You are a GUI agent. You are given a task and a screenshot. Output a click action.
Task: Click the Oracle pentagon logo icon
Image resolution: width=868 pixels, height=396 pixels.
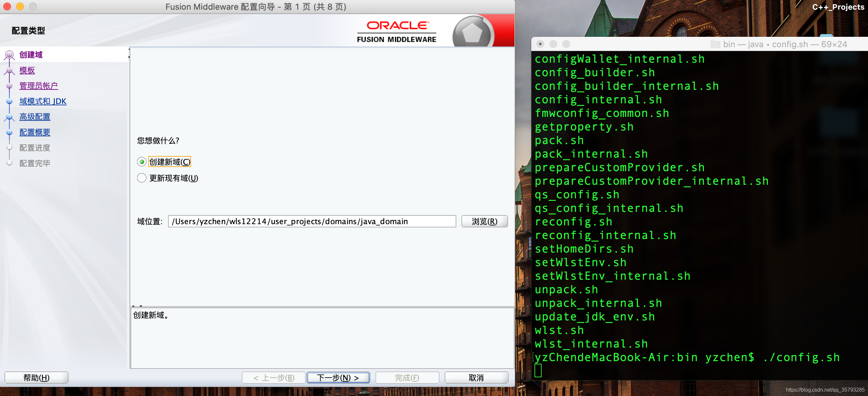472,33
